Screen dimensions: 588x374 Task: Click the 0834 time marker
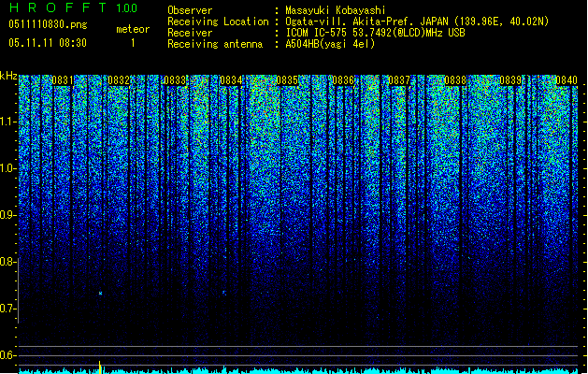click(231, 80)
